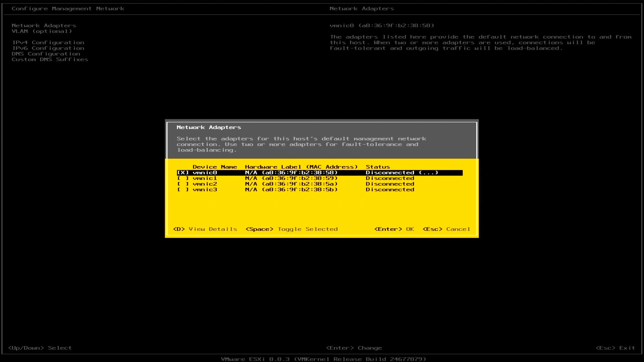The image size is (644, 362).
Task: Click Configure Management Network heading
Action: 68,9
